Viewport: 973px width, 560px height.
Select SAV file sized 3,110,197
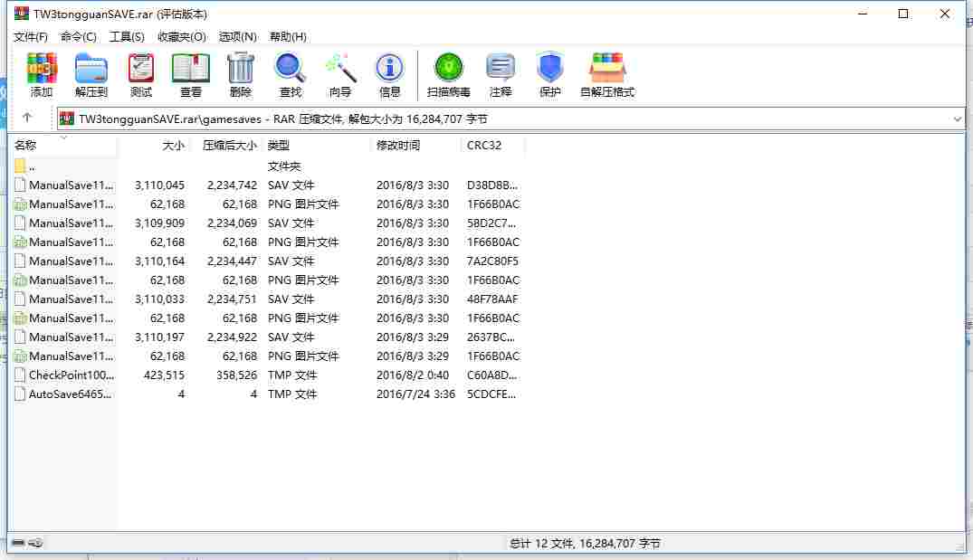(x=267, y=337)
